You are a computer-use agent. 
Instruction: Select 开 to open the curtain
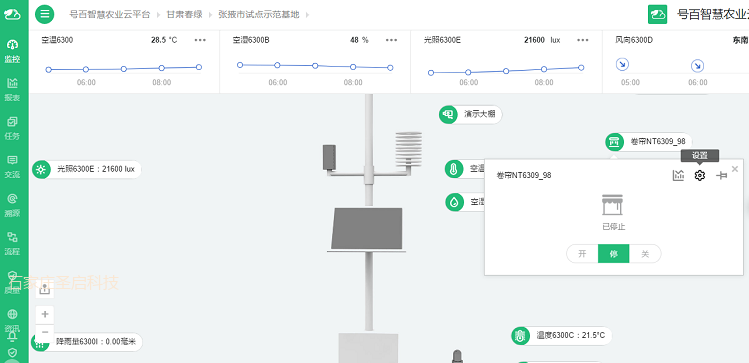(582, 254)
